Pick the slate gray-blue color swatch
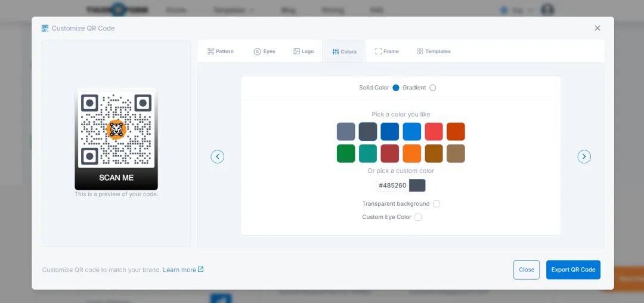 pyautogui.click(x=346, y=131)
